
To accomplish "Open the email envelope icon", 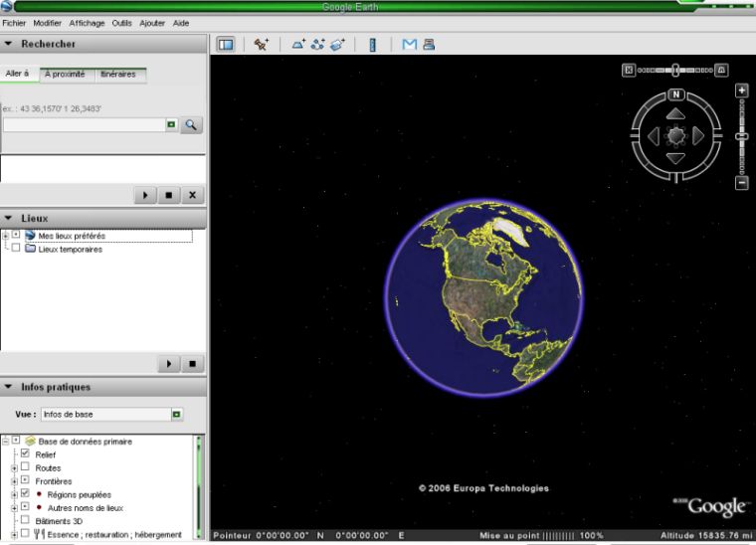I will [x=410, y=45].
